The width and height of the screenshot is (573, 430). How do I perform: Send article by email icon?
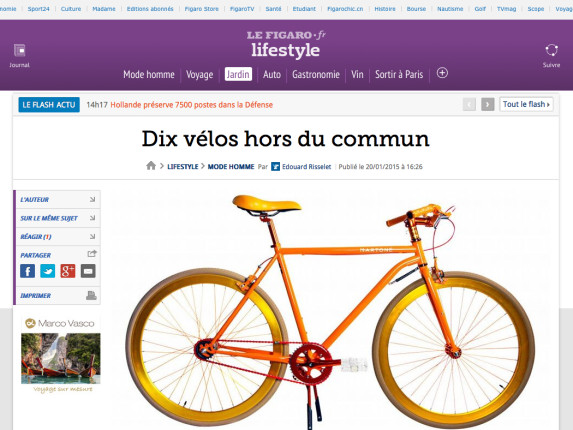coord(88,271)
